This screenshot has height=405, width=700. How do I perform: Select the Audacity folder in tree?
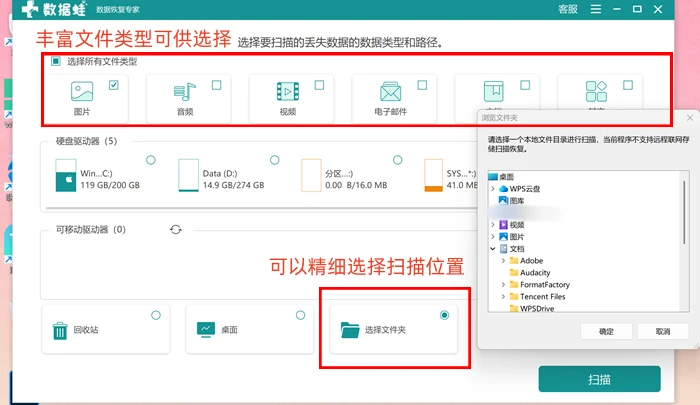(x=535, y=272)
